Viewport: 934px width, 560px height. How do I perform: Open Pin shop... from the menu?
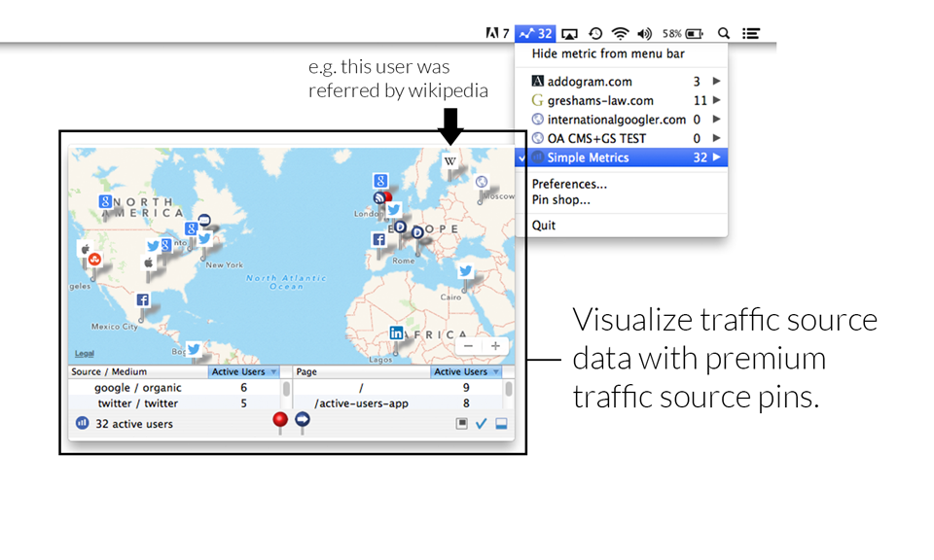click(561, 200)
